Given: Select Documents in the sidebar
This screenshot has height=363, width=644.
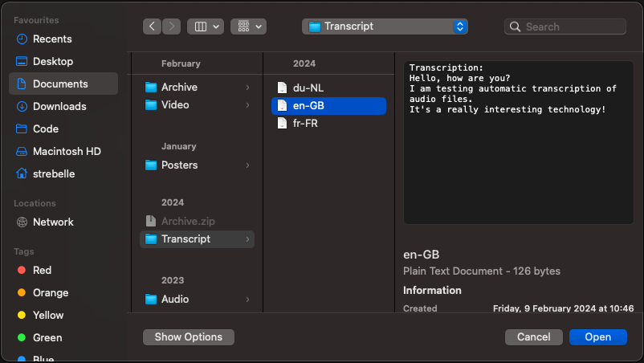Looking at the screenshot, I should tap(63, 84).
